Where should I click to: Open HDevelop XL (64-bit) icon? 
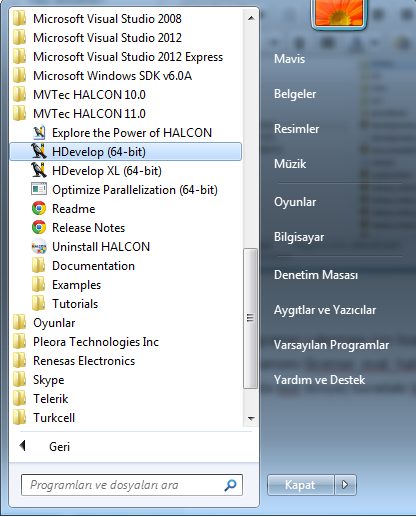coord(39,171)
